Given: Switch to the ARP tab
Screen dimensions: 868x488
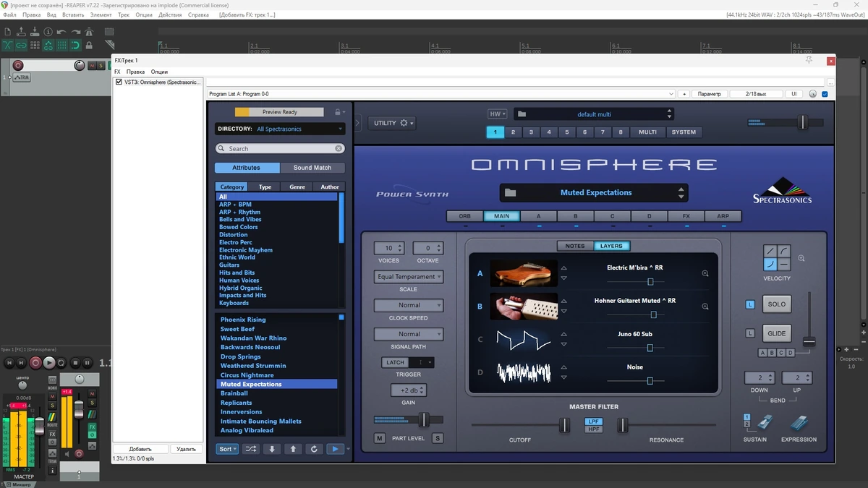Looking at the screenshot, I should tap(723, 216).
